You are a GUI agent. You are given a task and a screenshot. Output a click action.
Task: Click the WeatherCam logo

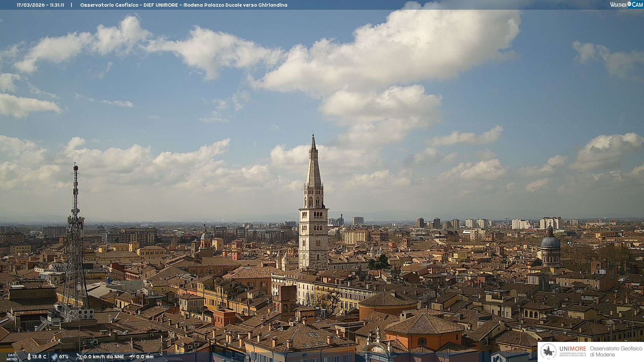pos(626,5)
